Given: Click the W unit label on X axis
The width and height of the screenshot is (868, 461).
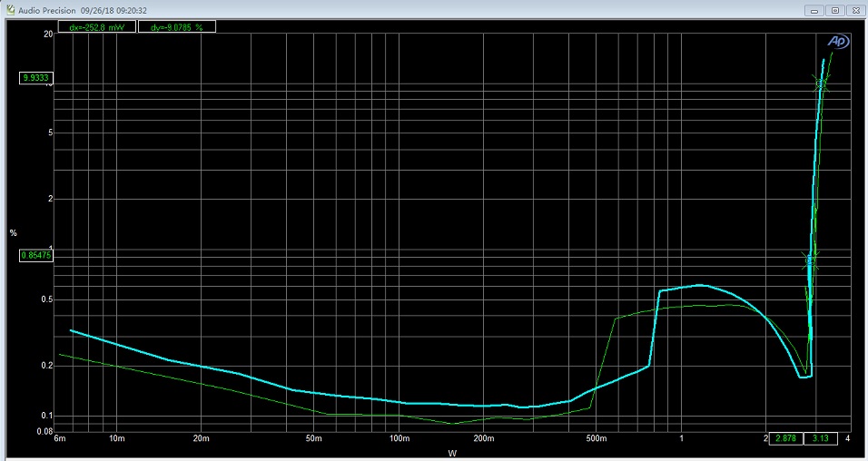Looking at the screenshot, I should click(x=451, y=452).
